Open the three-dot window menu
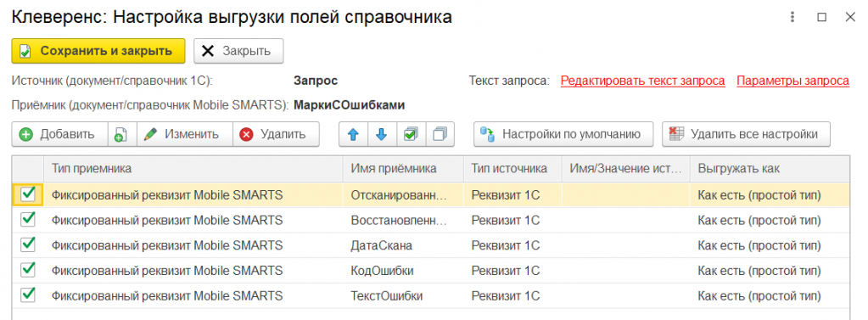This screenshot has width=868, height=320. tap(792, 17)
